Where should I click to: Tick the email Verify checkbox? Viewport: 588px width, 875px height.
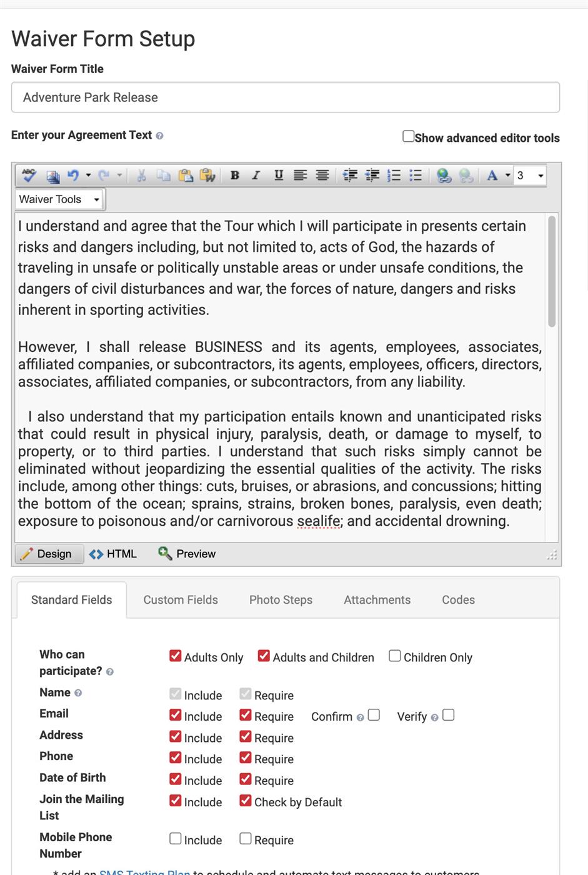point(448,715)
